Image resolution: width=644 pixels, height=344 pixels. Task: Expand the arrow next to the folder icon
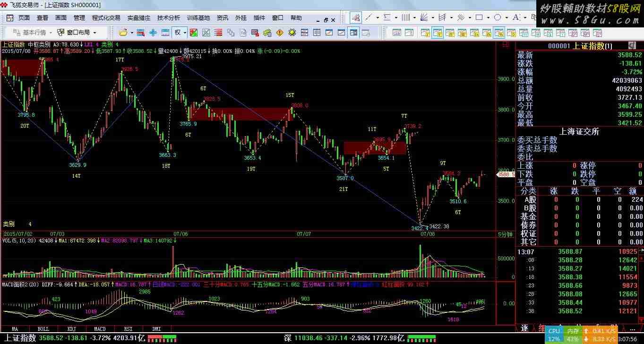point(132,33)
